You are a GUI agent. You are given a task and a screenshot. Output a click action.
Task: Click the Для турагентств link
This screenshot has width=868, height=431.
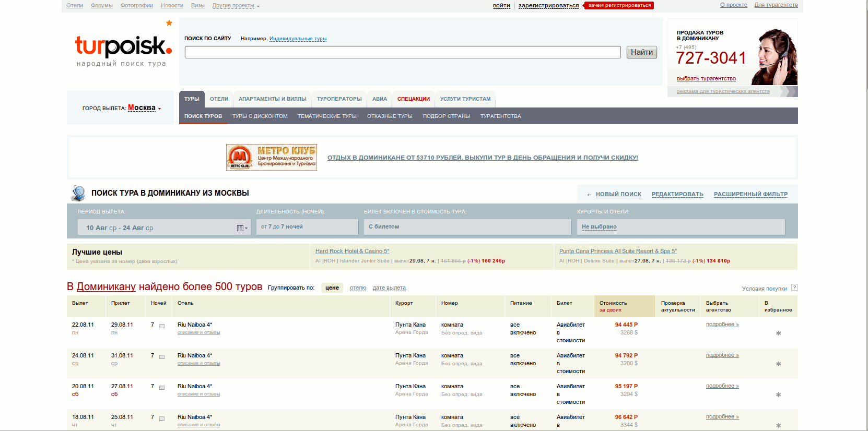click(x=776, y=5)
